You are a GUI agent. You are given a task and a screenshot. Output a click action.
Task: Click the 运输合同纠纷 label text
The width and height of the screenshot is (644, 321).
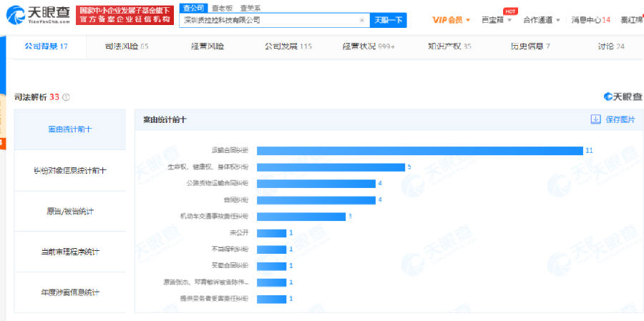(x=230, y=151)
